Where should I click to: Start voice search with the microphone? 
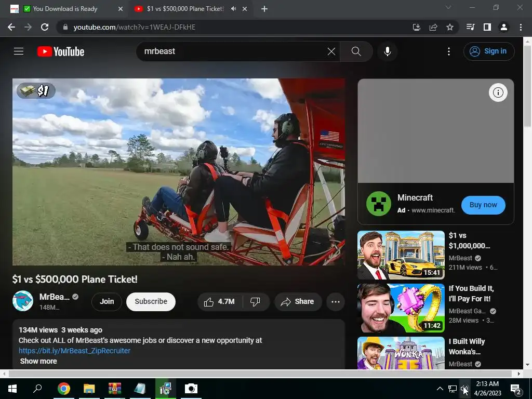[x=388, y=51]
